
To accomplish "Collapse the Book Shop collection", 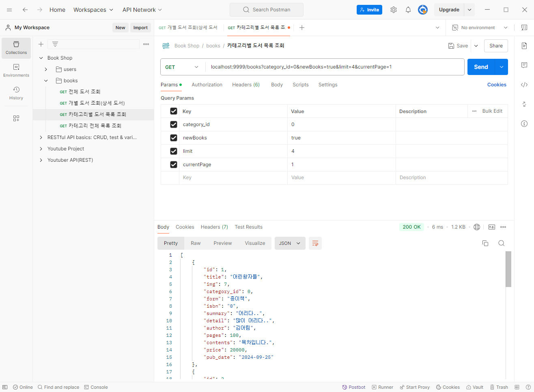I will point(41,58).
